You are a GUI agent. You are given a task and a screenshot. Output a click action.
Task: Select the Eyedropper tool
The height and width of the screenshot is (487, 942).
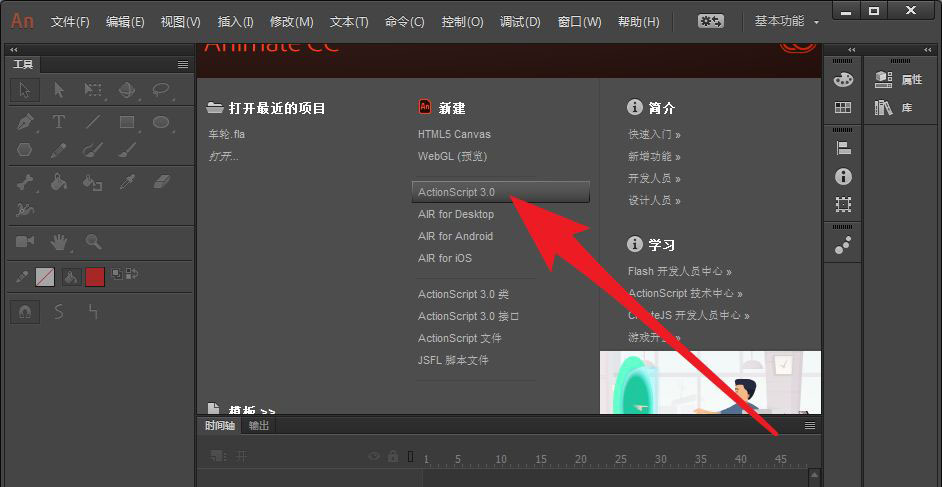point(127,182)
